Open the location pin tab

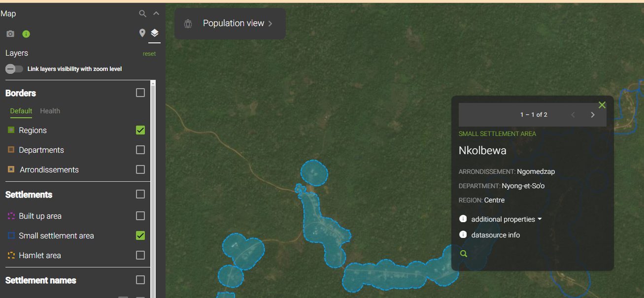[x=142, y=33]
